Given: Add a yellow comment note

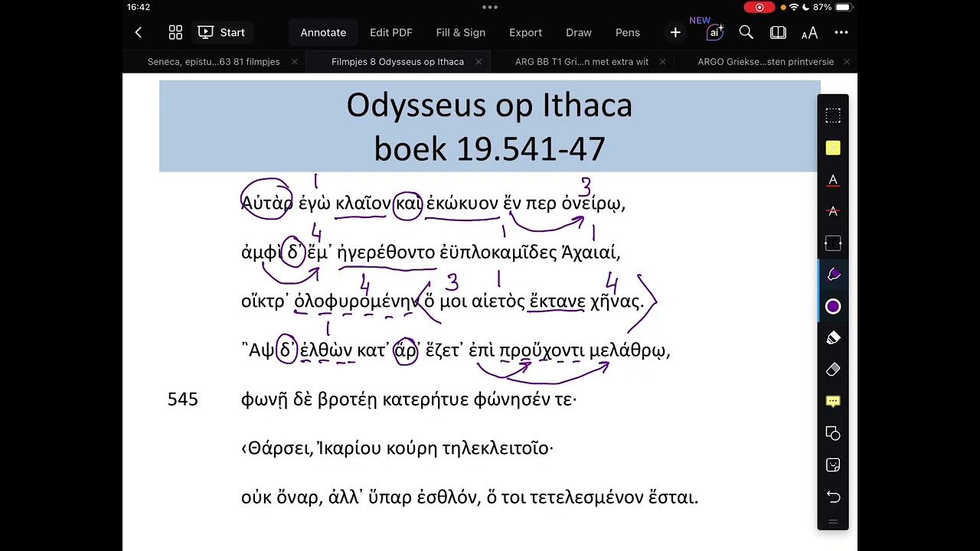Looking at the screenshot, I should pos(833,402).
